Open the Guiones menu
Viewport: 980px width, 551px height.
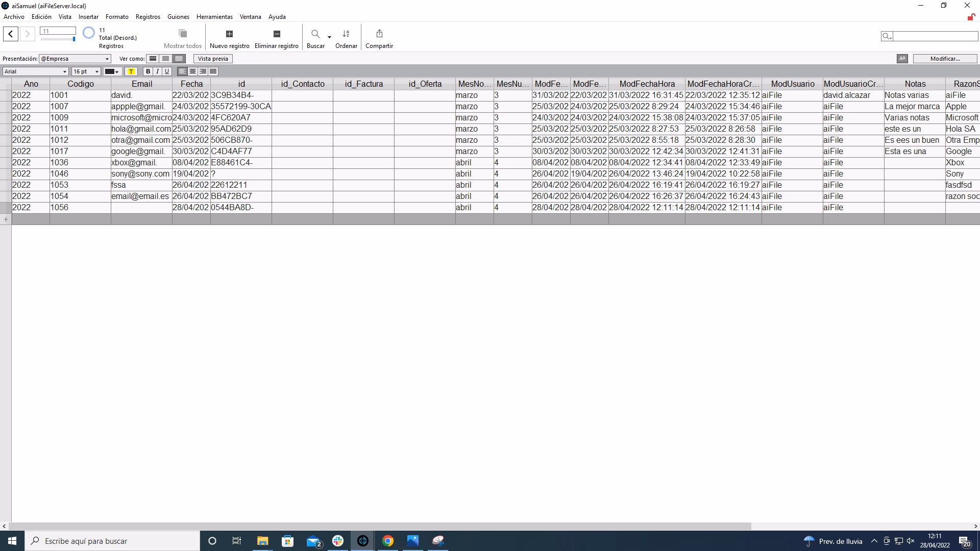point(178,17)
